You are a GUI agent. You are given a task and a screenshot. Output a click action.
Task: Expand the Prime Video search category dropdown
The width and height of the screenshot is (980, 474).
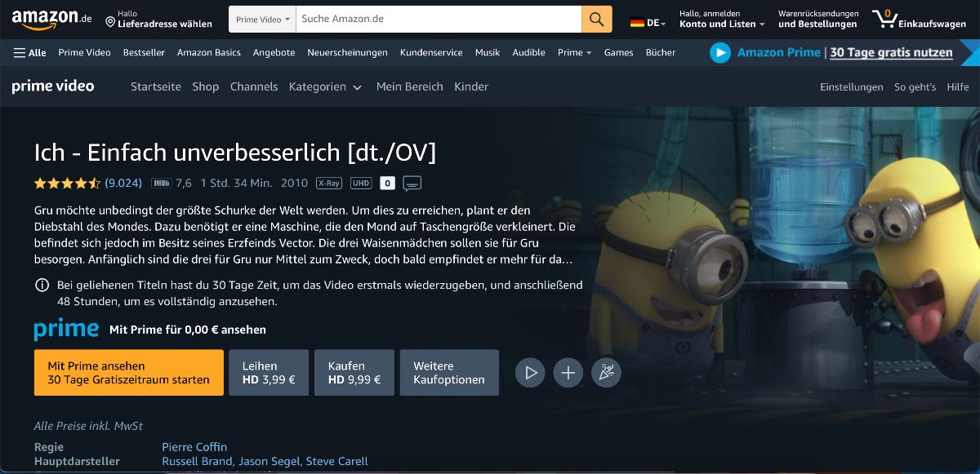262,19
